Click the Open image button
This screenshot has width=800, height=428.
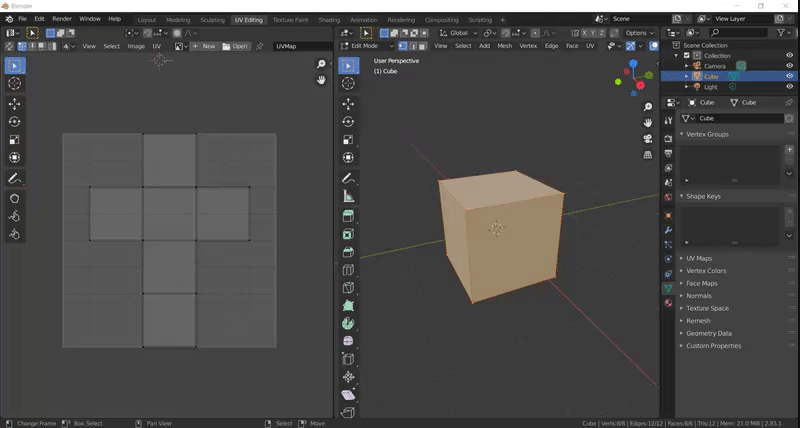pyautogui.click(x=236, y=46)
